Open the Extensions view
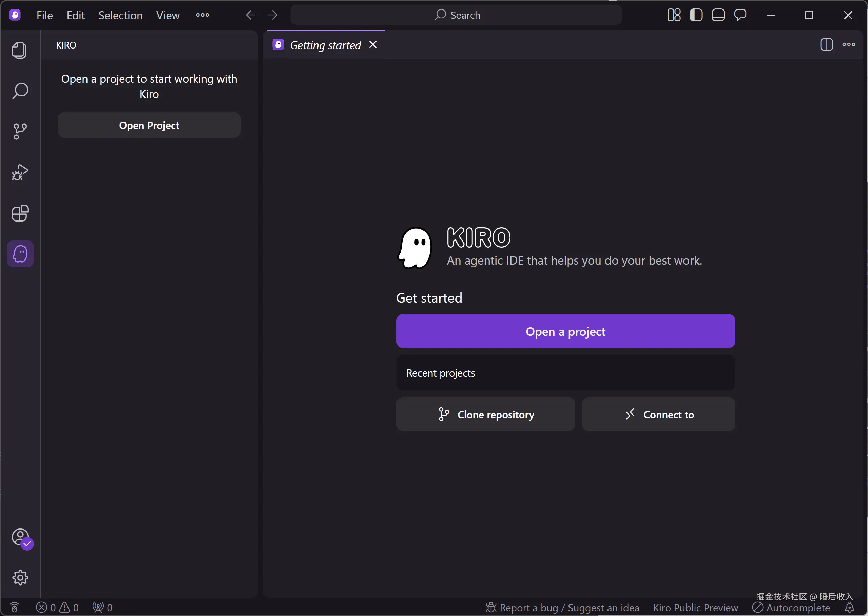 point(20,213)
